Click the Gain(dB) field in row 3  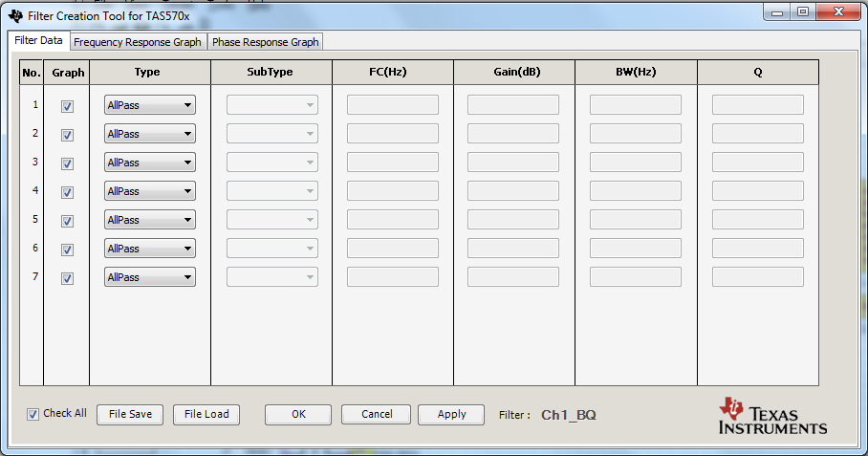pos(513,163)
